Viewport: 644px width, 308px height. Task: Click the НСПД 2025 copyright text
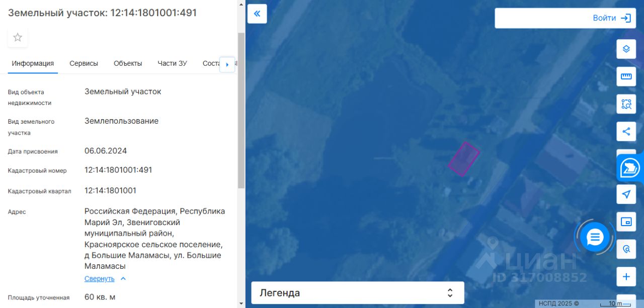[558, 303]
